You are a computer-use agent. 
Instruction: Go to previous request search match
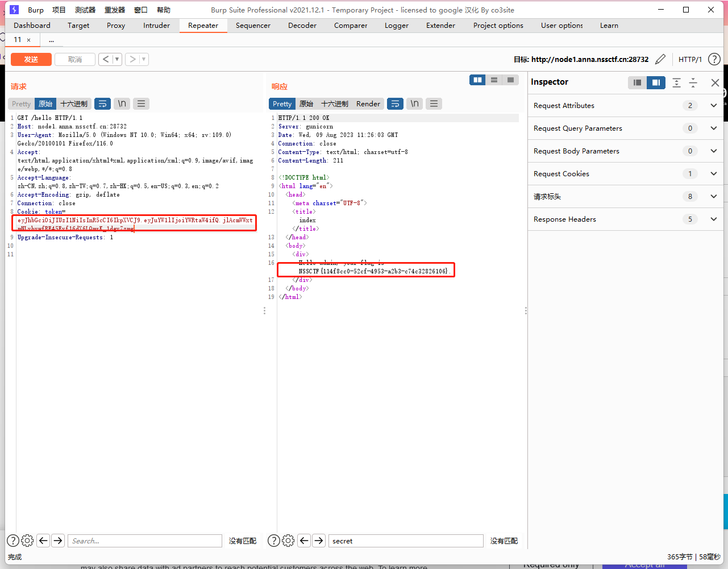coord(43,541)
